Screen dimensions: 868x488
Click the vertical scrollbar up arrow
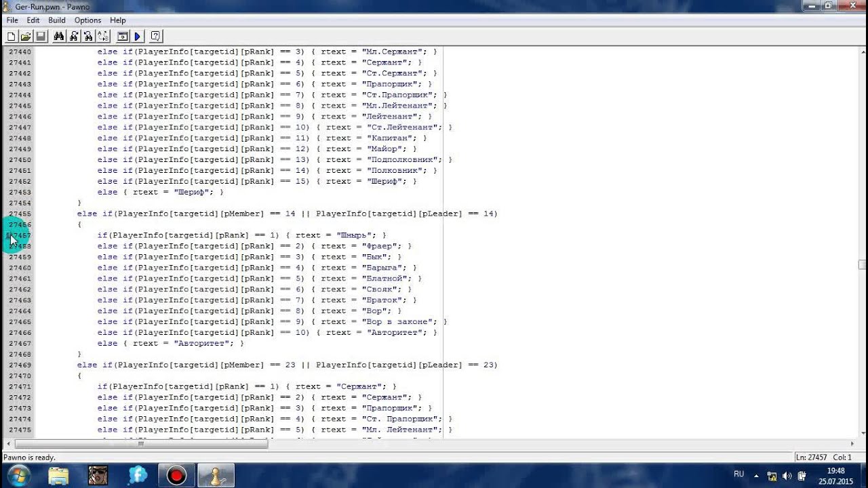point(862,51)
